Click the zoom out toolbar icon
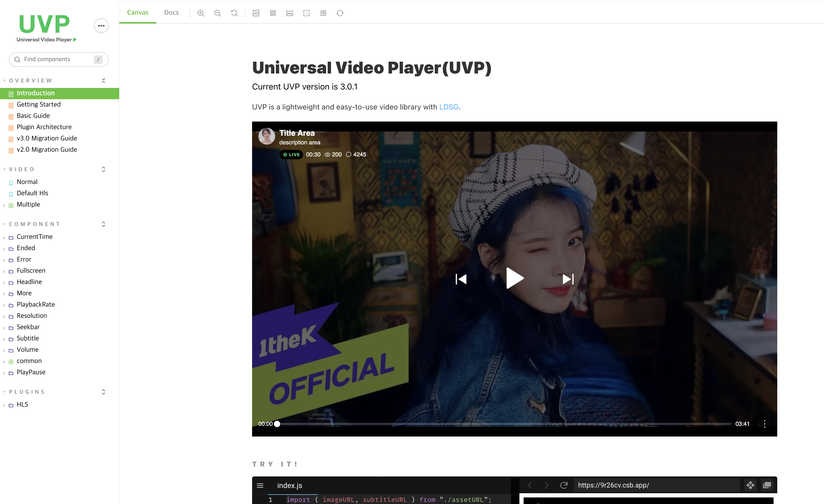The width and height of the screenshot is (824, 504). [x=217, y=13]
